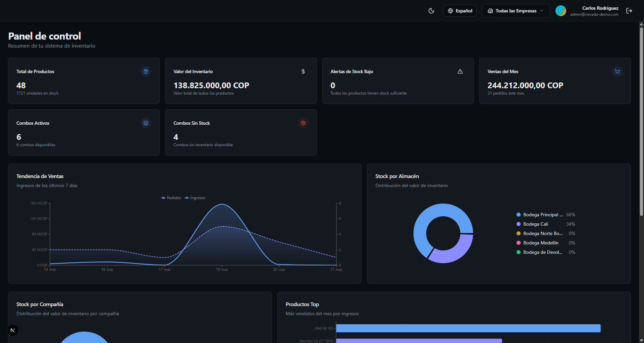Open the Español language selector
Image resolution: width=644 pixels, height=343 pixels.
460,10
